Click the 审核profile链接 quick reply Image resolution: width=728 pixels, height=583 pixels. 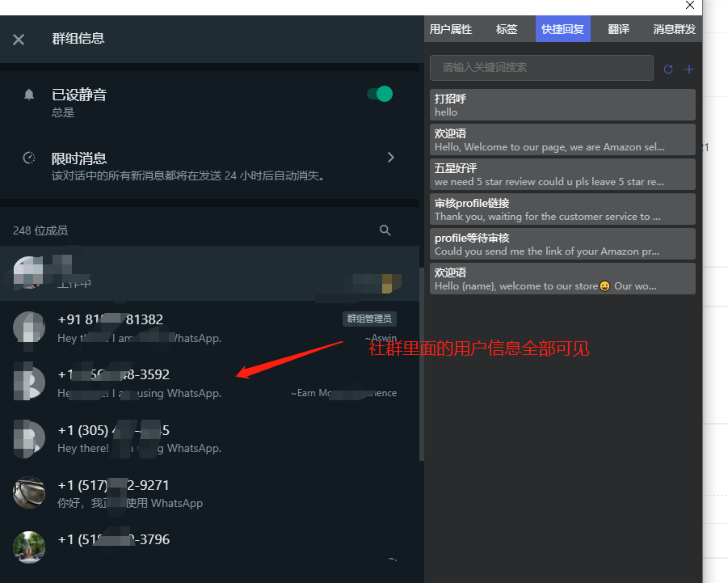point(562,209)
